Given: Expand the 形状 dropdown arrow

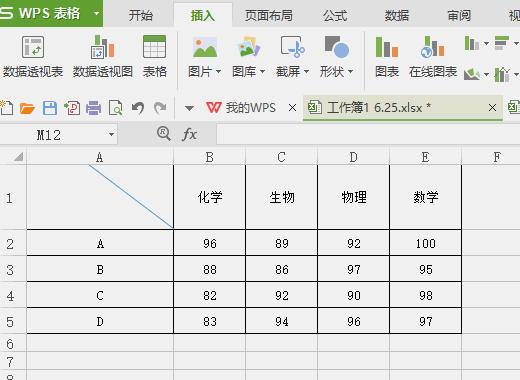Looking at the screenshot, I should coord(350,71).
